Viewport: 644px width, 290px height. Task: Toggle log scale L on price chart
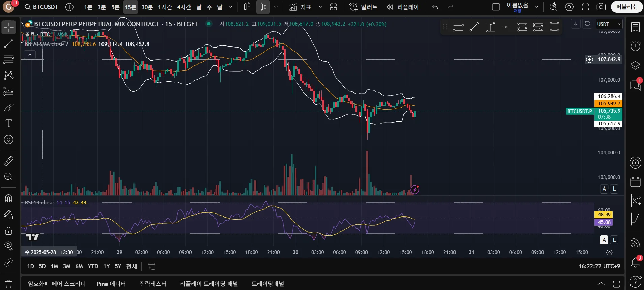(614, 189)
